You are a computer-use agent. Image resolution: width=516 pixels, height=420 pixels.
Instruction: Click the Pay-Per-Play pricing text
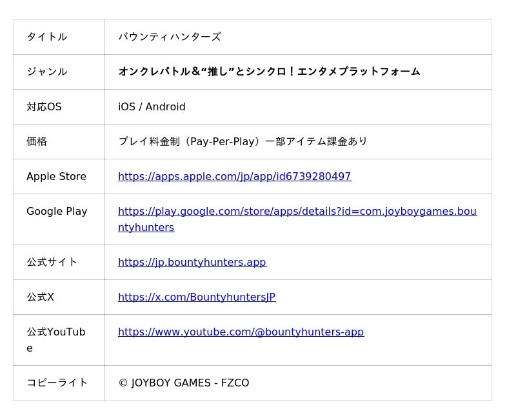[243, 141]
